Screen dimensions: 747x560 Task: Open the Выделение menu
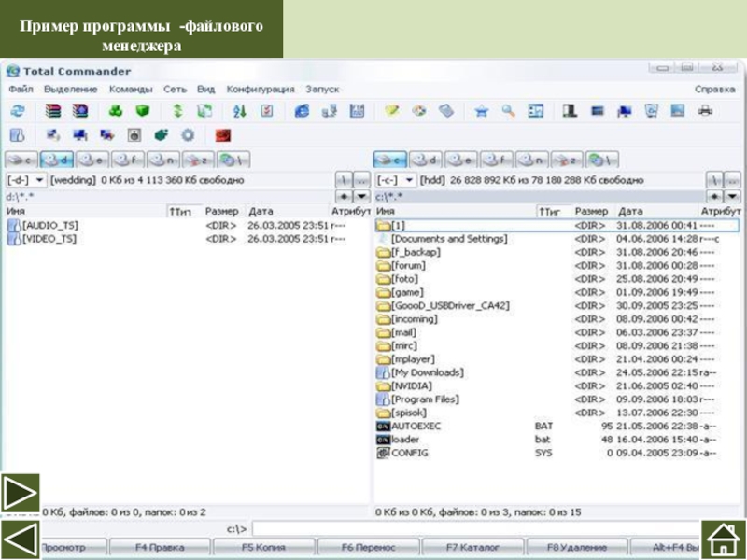coord(71,89)
